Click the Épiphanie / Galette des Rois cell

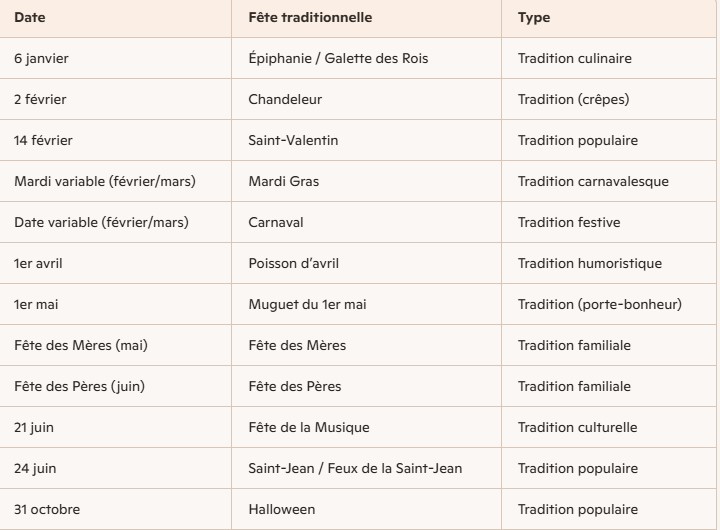[338, 59]
